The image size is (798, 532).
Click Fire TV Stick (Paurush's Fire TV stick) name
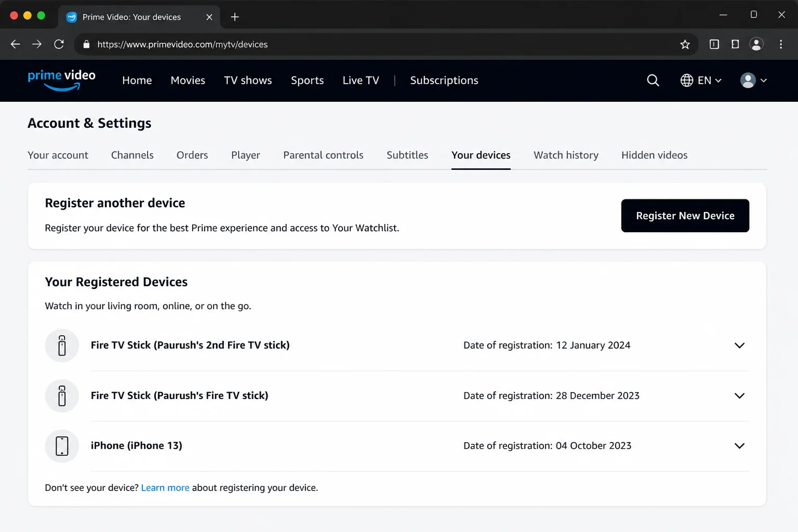click(x=179, y=396)
